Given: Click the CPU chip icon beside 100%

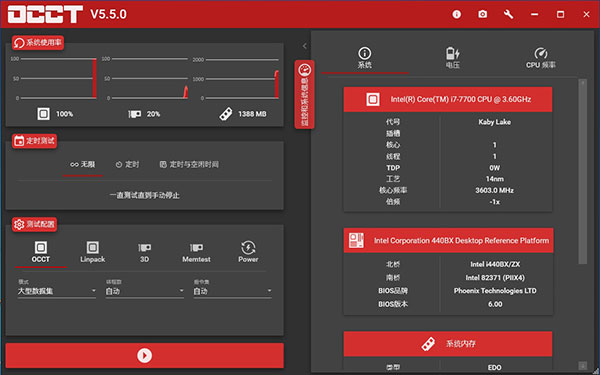Looking at the screenshot, I should pos(43,114).
